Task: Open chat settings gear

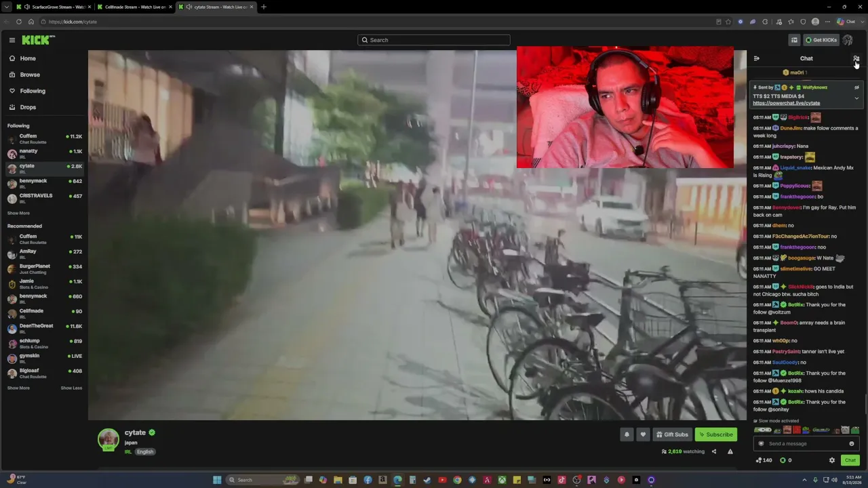Action: pyautogui.click(x=832, y=460)
